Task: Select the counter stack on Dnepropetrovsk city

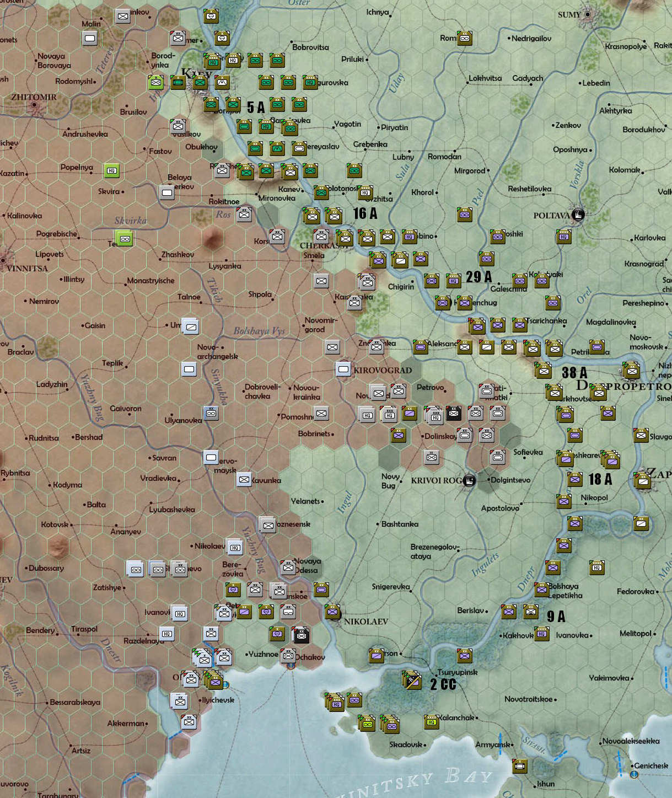Action: tap(631, 369)
